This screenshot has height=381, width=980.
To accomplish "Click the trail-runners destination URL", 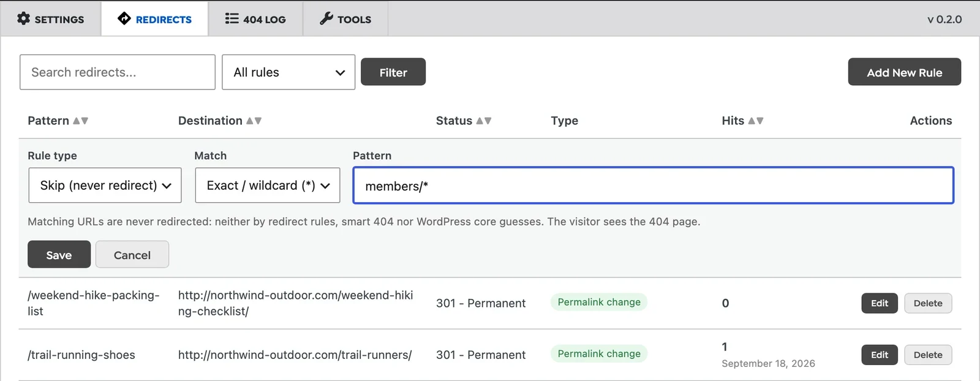I will tap(295, 355).
